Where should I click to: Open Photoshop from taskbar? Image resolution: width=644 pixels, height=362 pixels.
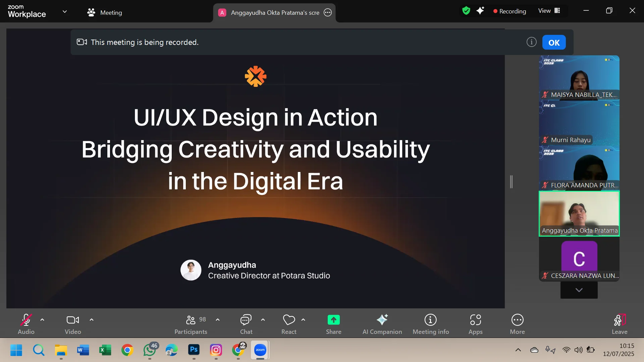click(x=194, y=350)
